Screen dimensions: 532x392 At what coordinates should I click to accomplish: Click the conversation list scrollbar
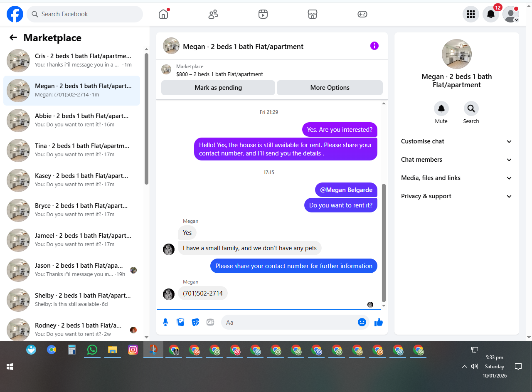click(x=146, y=118)
